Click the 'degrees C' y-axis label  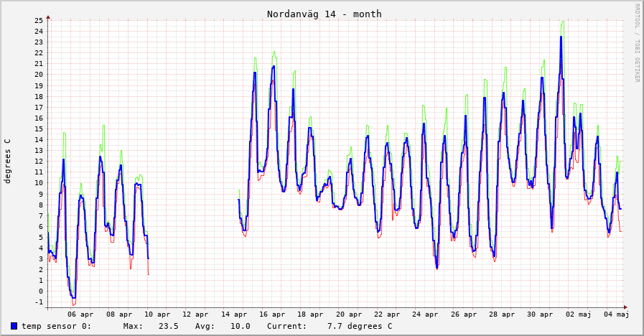click(x=7, y=161)
